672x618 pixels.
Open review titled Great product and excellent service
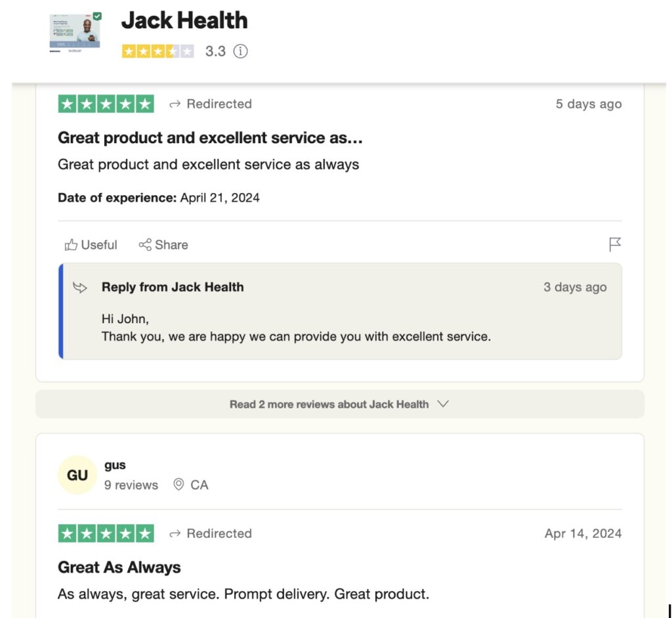pyautogui.click(x=210, y=138)
